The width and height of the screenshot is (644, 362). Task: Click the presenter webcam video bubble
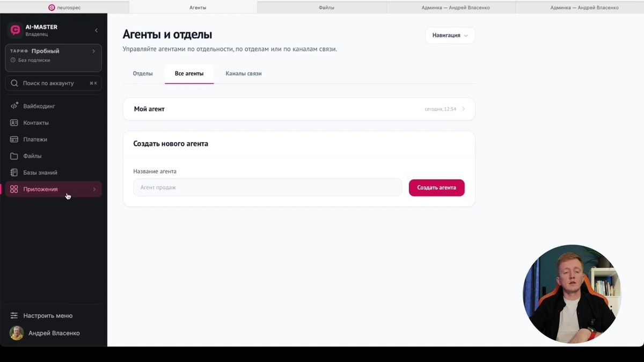(572, 294)
